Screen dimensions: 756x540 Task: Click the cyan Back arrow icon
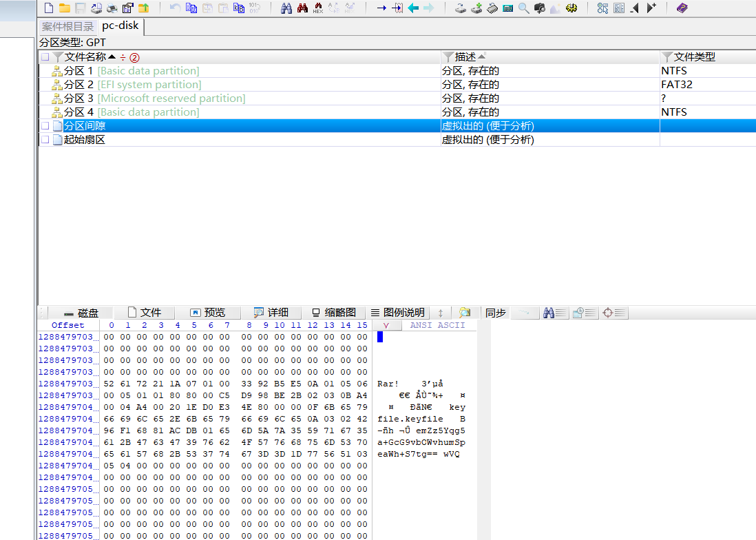pos(413,8)
